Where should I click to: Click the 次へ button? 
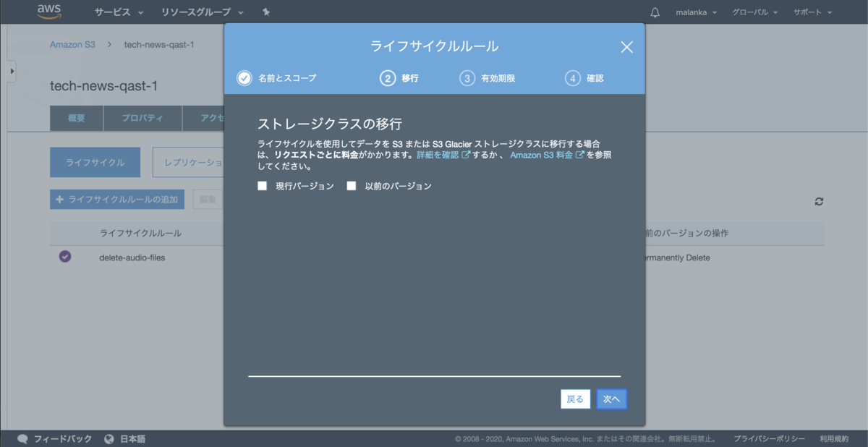(x=612, y=399)
